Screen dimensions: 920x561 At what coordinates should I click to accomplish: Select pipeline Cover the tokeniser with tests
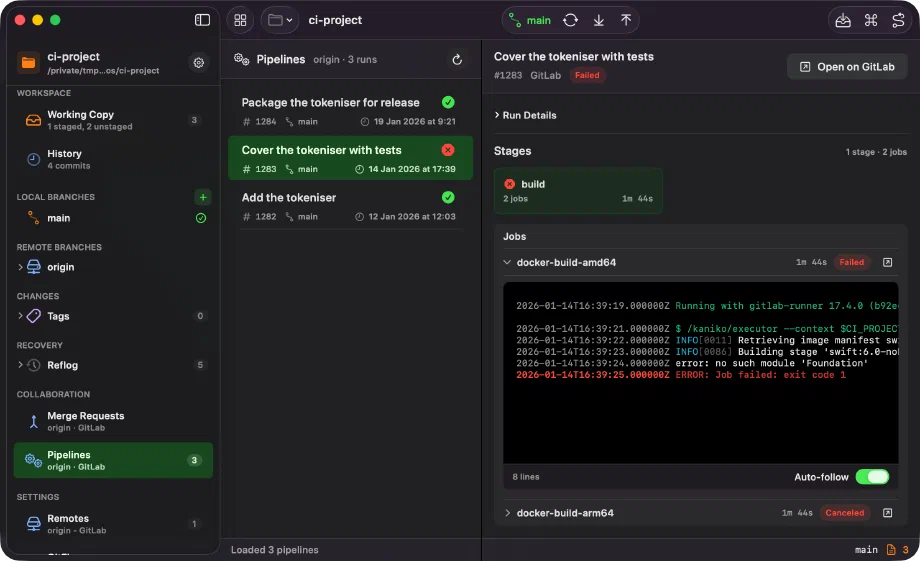[350, 158]
